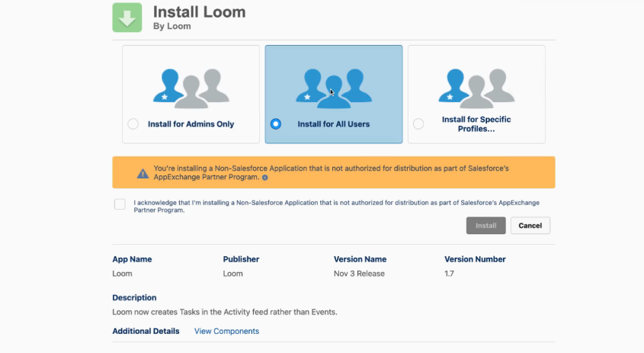Click the Install for Specific Profiles label
Screen dimensions: 644x353
476,124
